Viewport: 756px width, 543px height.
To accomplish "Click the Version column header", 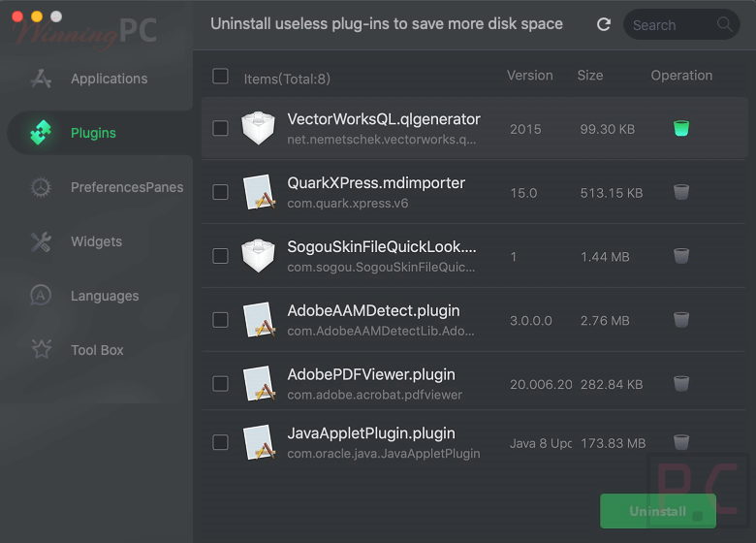I will point(529,76).
